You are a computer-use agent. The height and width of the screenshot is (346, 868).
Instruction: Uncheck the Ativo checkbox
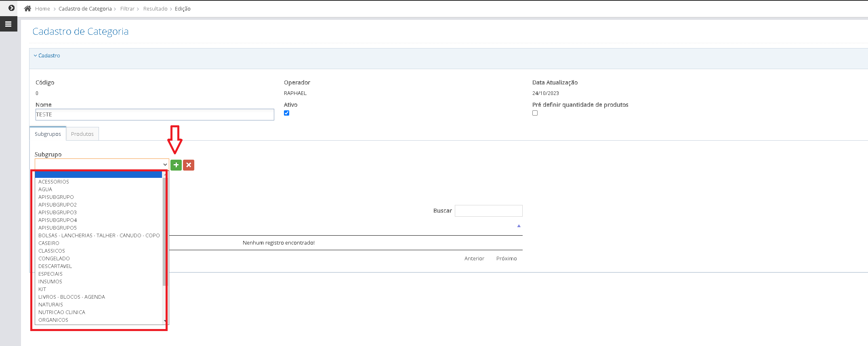coord(287,113)
